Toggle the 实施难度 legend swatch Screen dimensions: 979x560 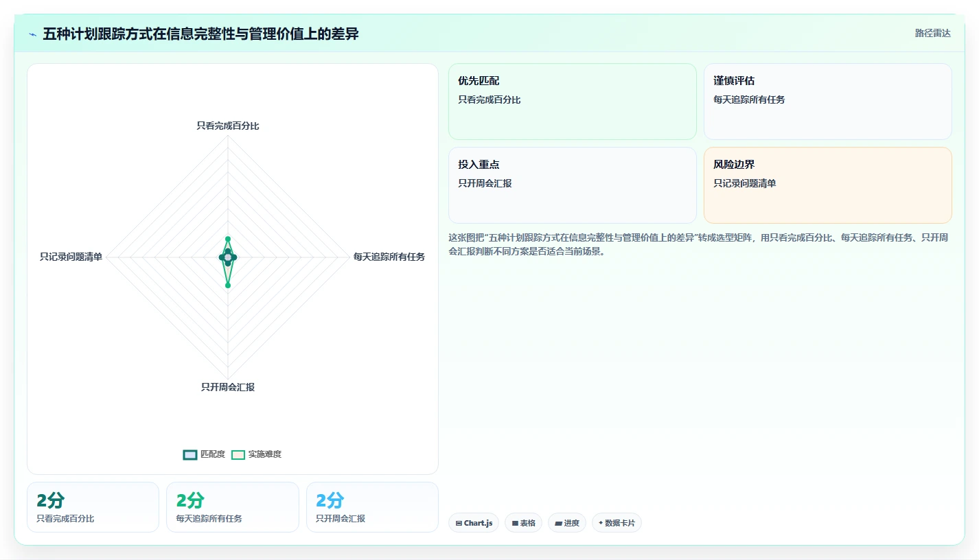(238, 454)
